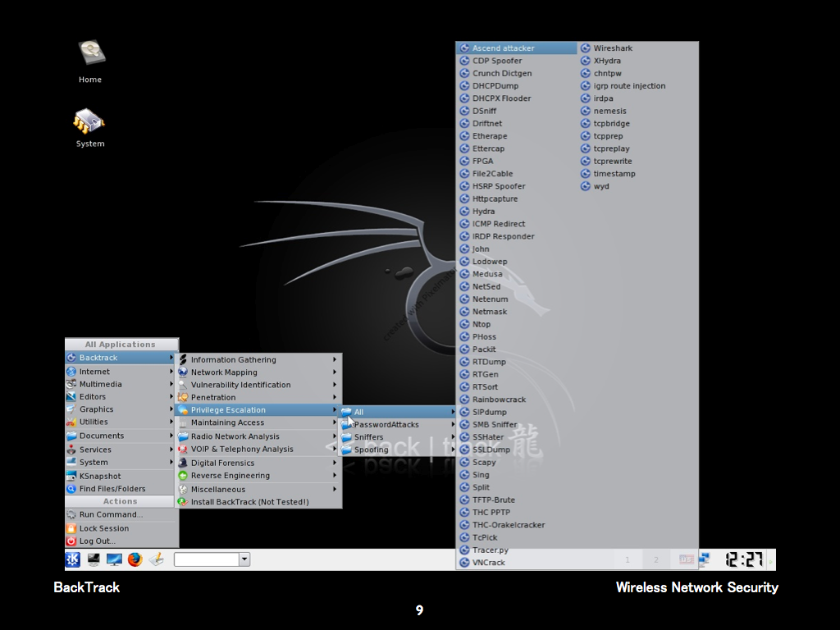Viewport: 840px width, 630px height.
Task: Click the KDE start menu icon
Action: click(x=73, y=559)
